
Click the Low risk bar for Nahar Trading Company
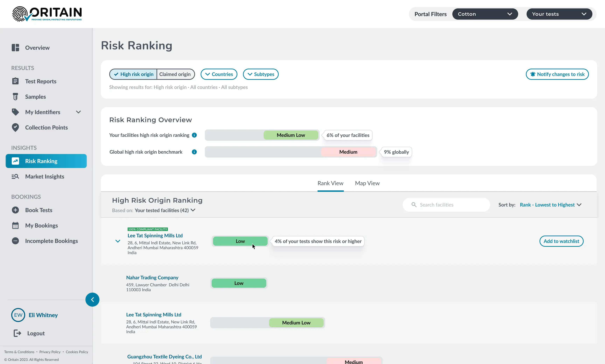click(x=239, y=283)
